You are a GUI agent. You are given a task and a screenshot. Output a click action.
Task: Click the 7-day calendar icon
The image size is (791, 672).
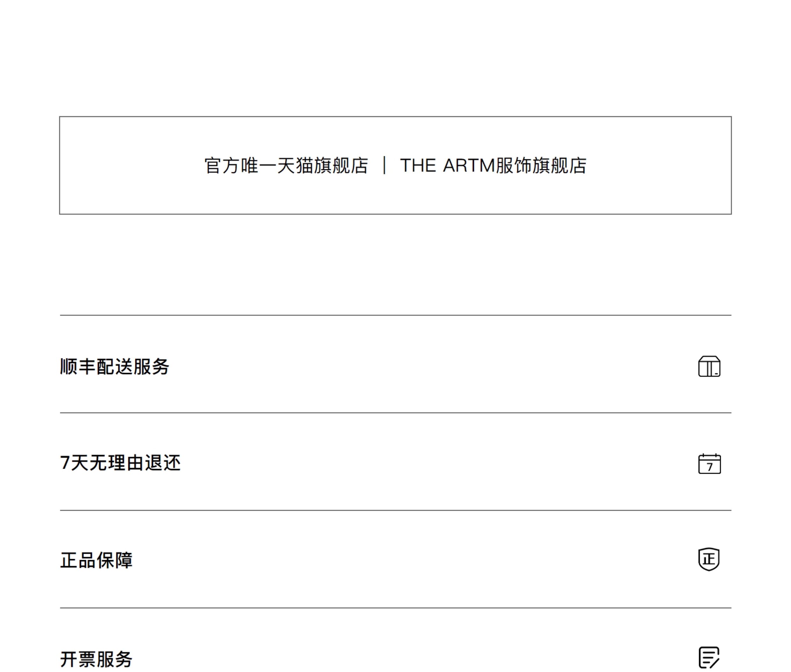coord(709,464)
